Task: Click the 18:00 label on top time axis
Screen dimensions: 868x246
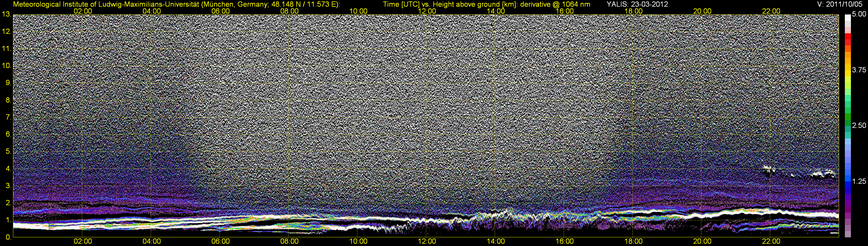Action: click(633, 11)
